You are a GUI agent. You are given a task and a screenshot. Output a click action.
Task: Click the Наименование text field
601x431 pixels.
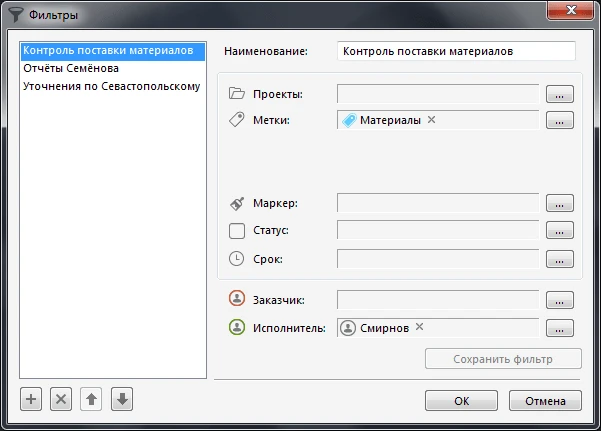(x=456, y=51)
